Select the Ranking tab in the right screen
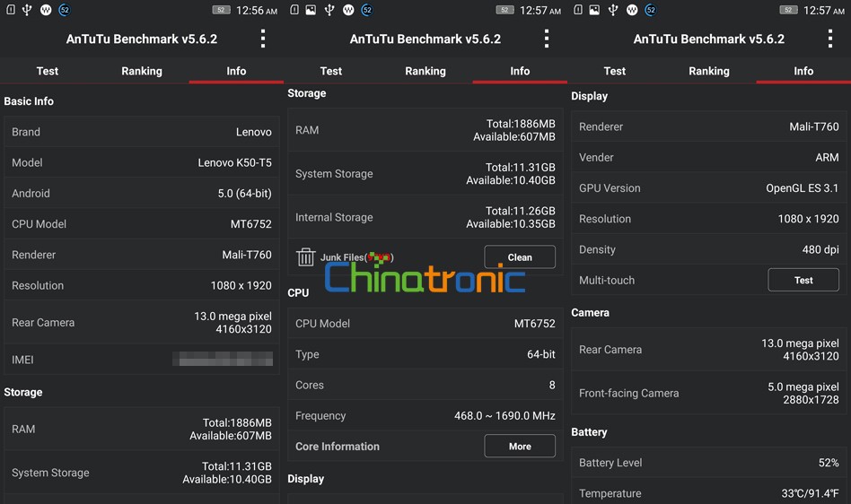Image resolution: width=851 pixels, height=504 pixels. click(709, 71)
